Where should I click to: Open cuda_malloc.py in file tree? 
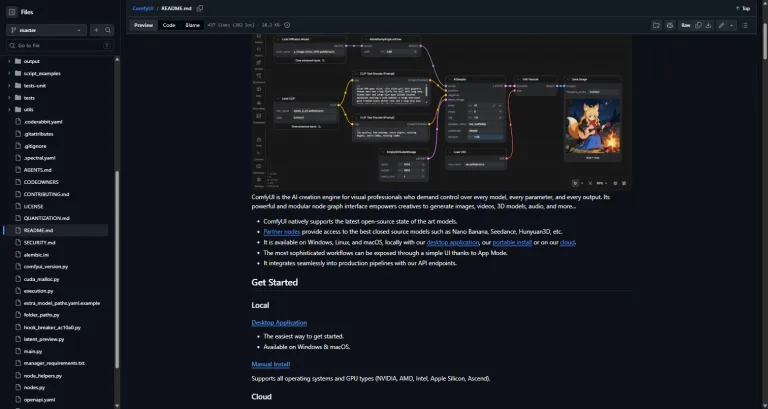[x=42, y=279]
